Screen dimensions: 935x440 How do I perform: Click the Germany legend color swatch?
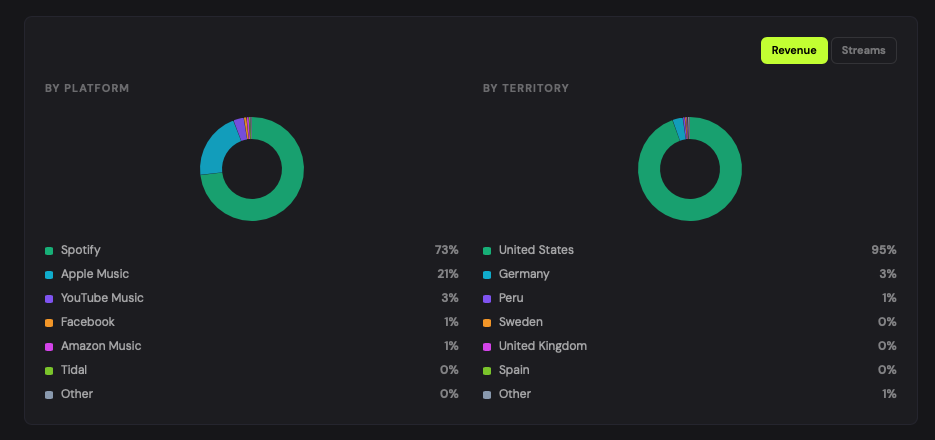pyautogui.click(x=487, y=274)
